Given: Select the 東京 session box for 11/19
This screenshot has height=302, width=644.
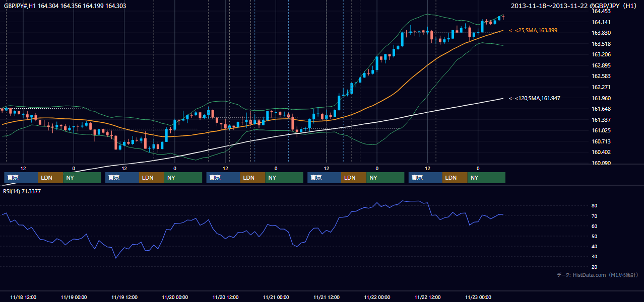Looking at the screenshot, I should click(x=122, y=178).
